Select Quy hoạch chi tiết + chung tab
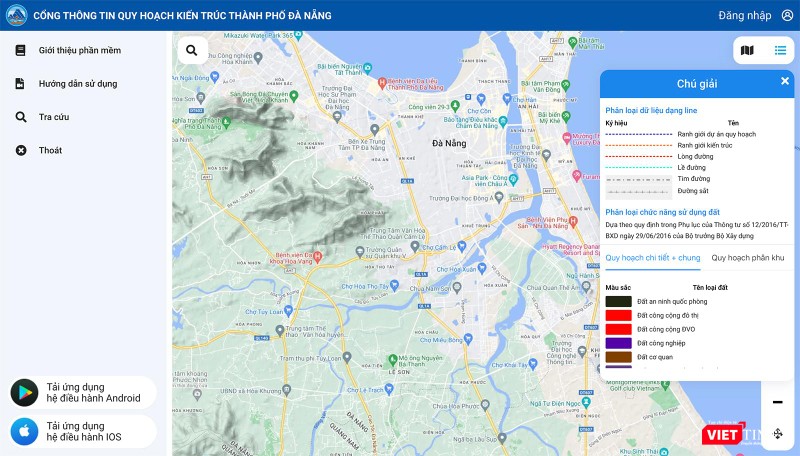 tap(652, 257)
